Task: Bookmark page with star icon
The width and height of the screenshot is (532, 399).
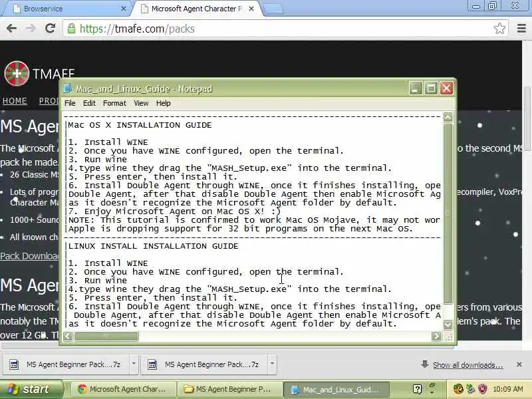Action: 499,29
